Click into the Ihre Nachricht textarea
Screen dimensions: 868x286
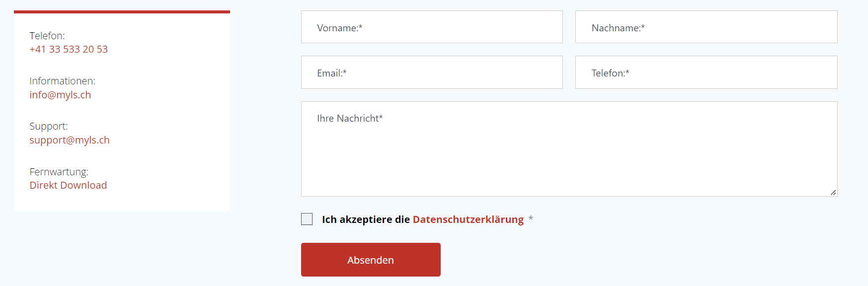coord(568,149)
